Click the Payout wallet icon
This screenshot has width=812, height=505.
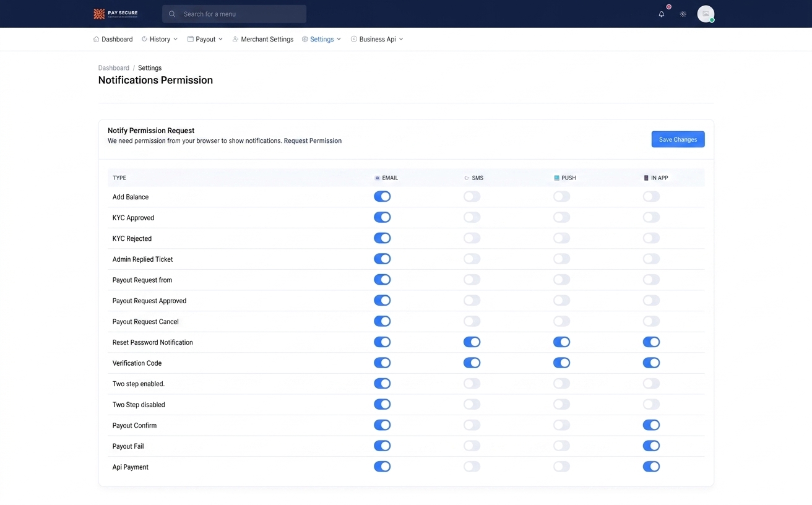[190, 39]
